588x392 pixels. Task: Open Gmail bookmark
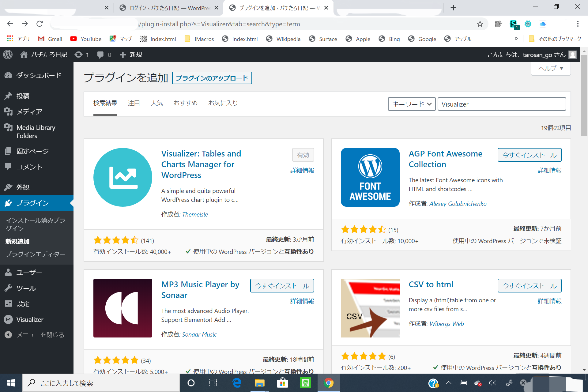pyautogui.click(x=50, y=39)
